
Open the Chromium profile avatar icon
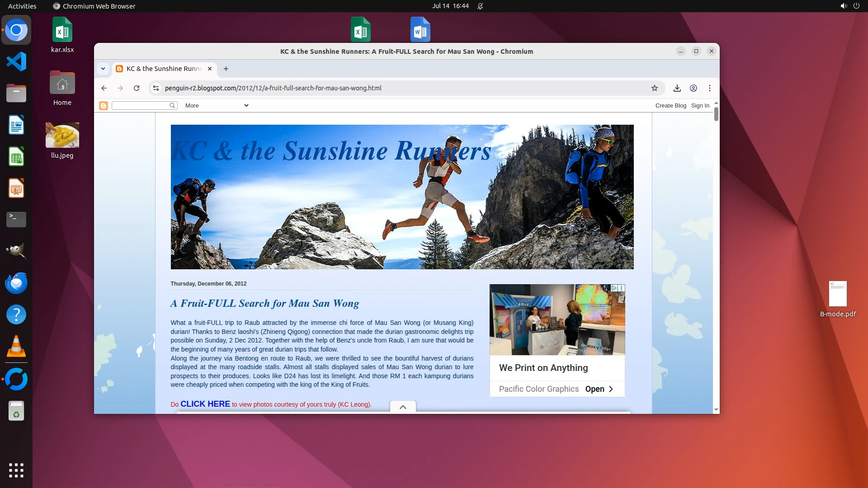pos(693,88)
